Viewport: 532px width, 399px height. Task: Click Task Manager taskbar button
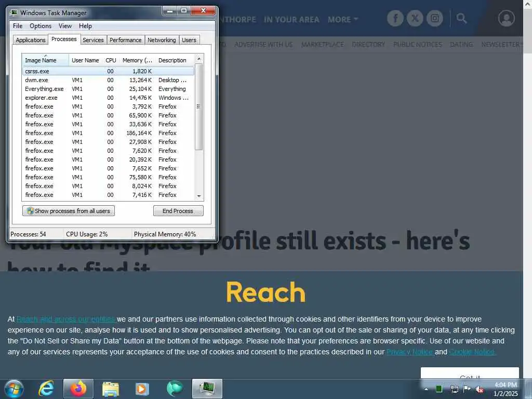pos(207,389)
